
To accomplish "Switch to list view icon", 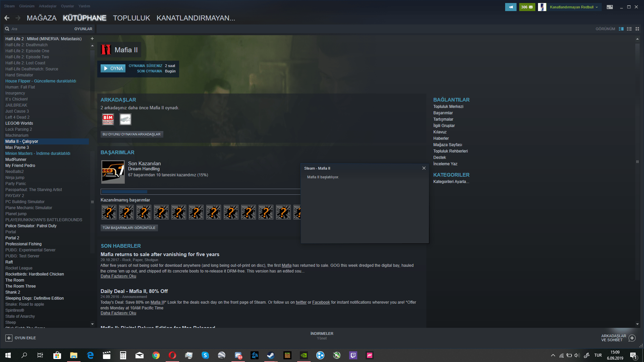I will click(x=629, y=29).
